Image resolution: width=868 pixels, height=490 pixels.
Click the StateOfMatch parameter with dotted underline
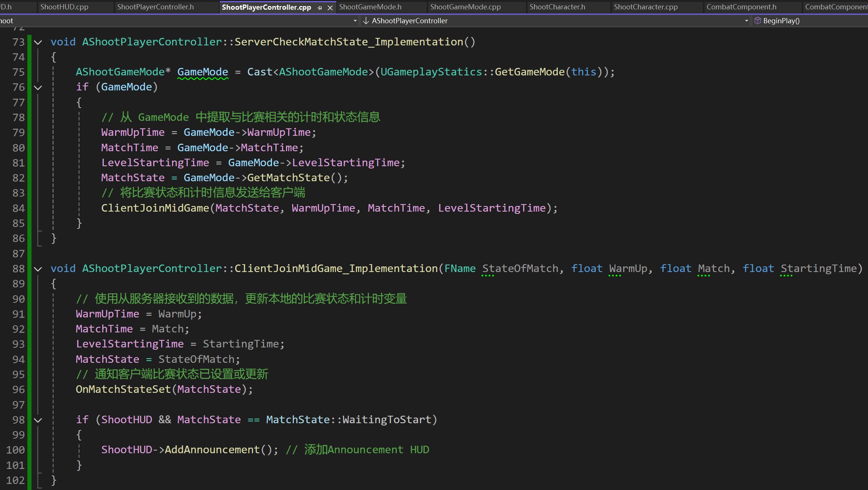point(520,269)
